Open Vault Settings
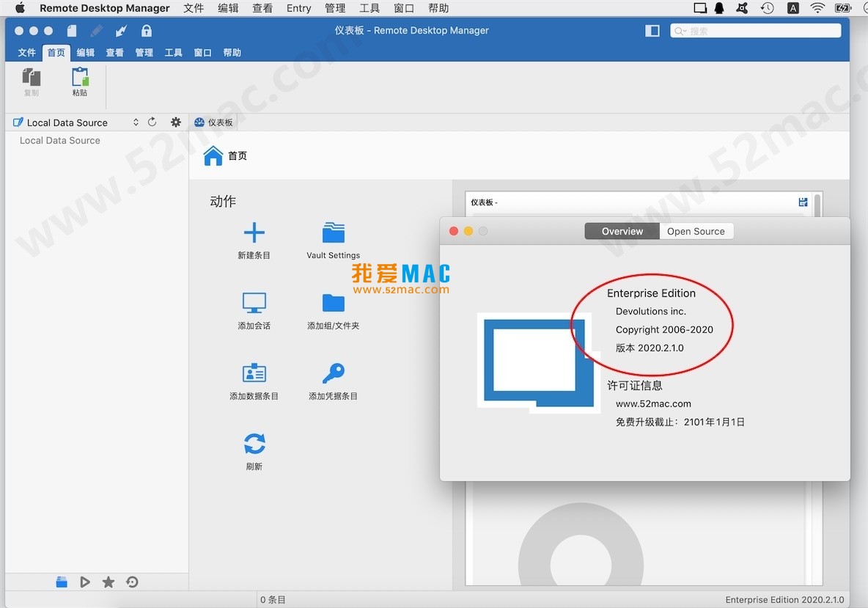 click(x=333, y=233)
